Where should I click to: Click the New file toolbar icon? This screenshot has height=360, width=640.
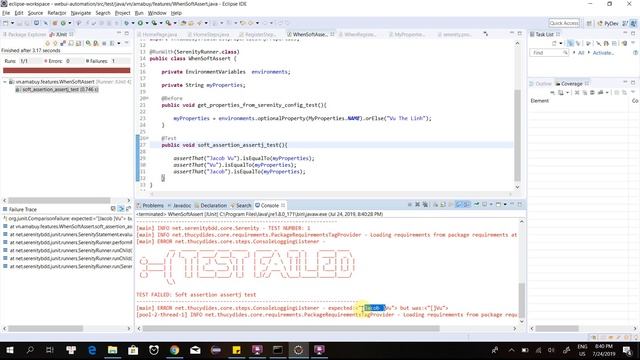tap(5, 23)
